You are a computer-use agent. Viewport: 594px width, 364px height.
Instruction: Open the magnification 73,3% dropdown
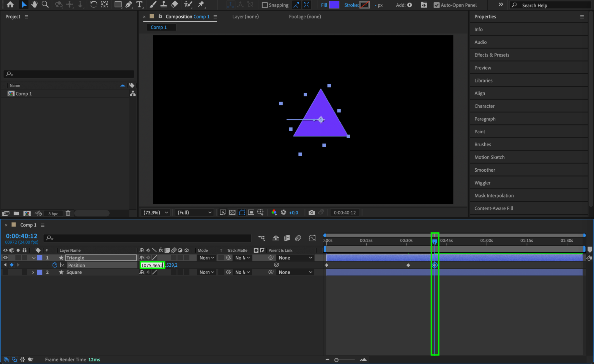(156, 213)
